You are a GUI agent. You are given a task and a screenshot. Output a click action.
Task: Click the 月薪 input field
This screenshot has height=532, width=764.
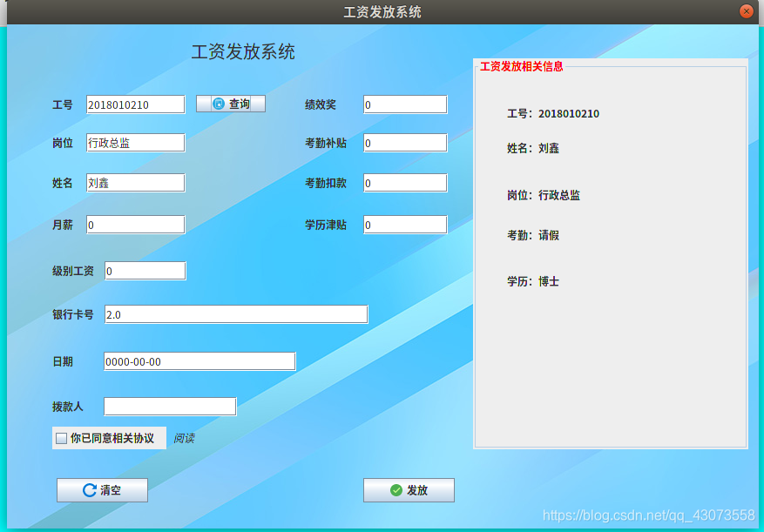pyautogui.click(x=136, y=225)
